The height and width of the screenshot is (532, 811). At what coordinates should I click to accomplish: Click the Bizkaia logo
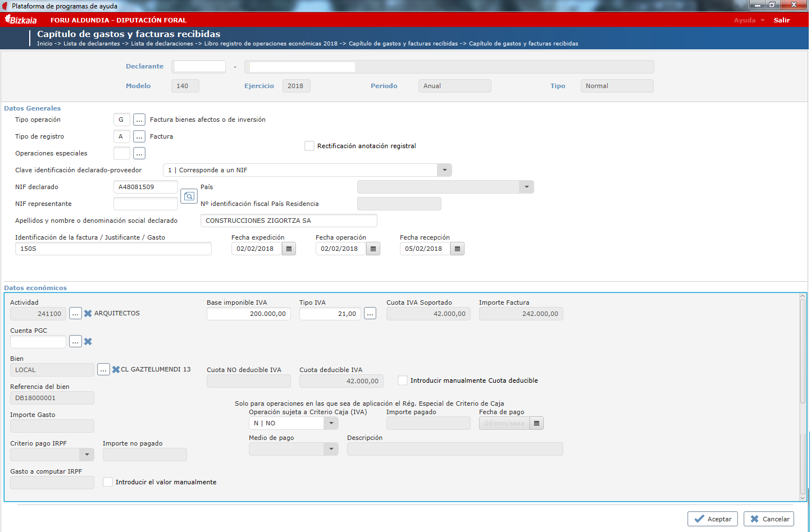(x=21, y=20)
